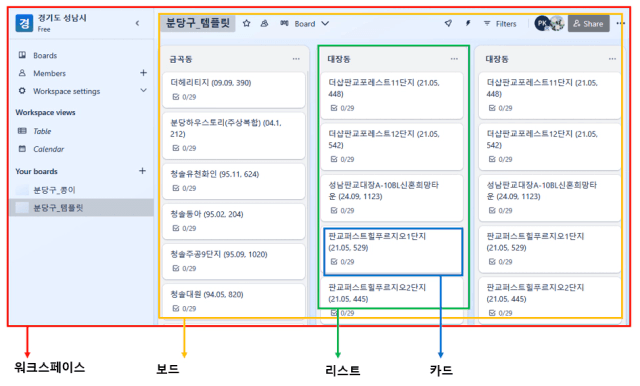Open the board menu ellipsis in the header
This screenshot has height=386, width=640.
tap(620, 23)
